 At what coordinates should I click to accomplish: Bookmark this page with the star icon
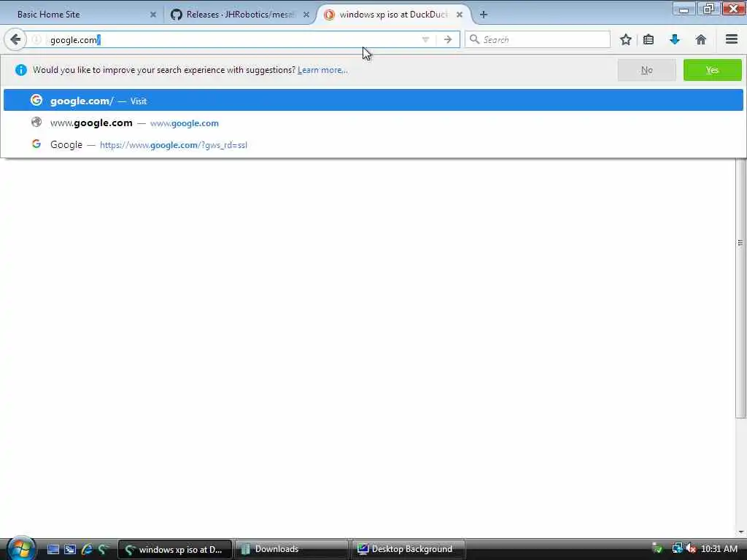626,39
